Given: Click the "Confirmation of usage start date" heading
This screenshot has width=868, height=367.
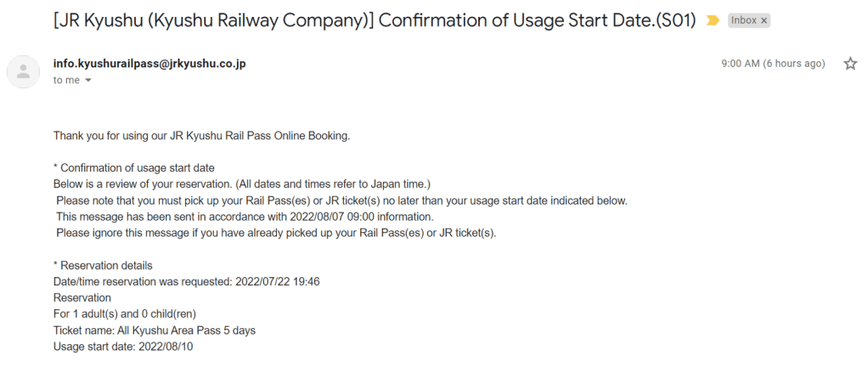Looking at the screenshot, I should coord(134,168).
